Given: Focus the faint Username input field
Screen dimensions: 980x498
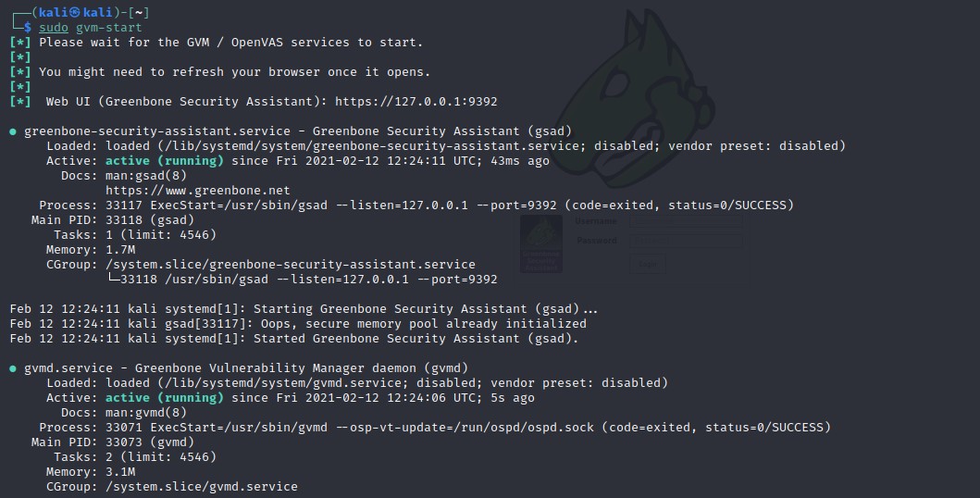Looking at the screenshot, I should point(686,222).
